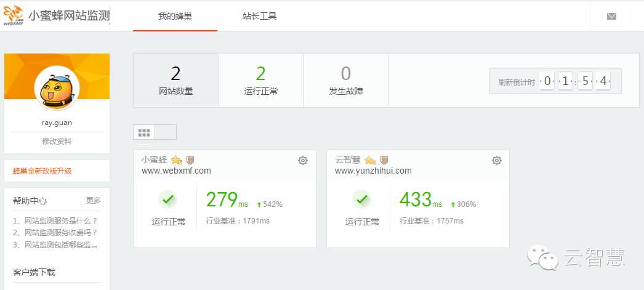Click the 小蜜蜂网站监测 site title
This screenshot has height=290, width=644.
[x=69, y=15]
